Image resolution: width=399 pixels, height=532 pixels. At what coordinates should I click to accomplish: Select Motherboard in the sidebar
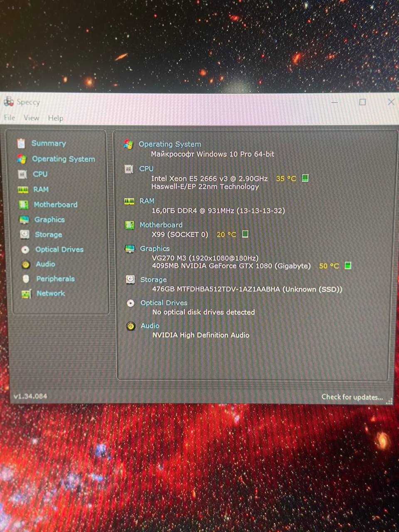(x=56, y=204)
